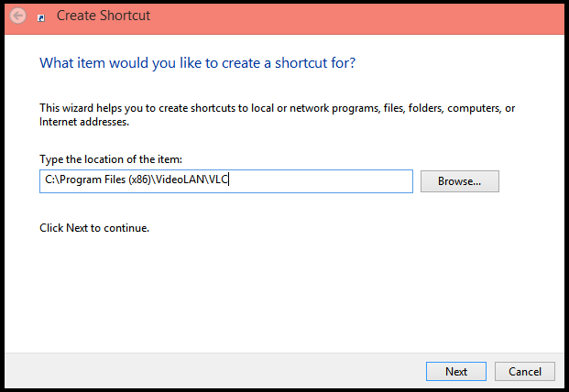Open the Browse... file picker
This screenshot has width=569, height=392.
tap(459, 181)
